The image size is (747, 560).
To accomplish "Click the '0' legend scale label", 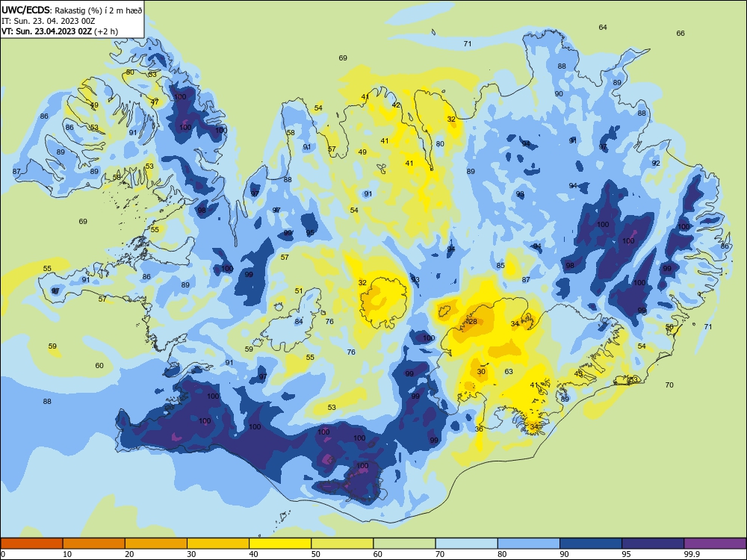I will [3, 554].
